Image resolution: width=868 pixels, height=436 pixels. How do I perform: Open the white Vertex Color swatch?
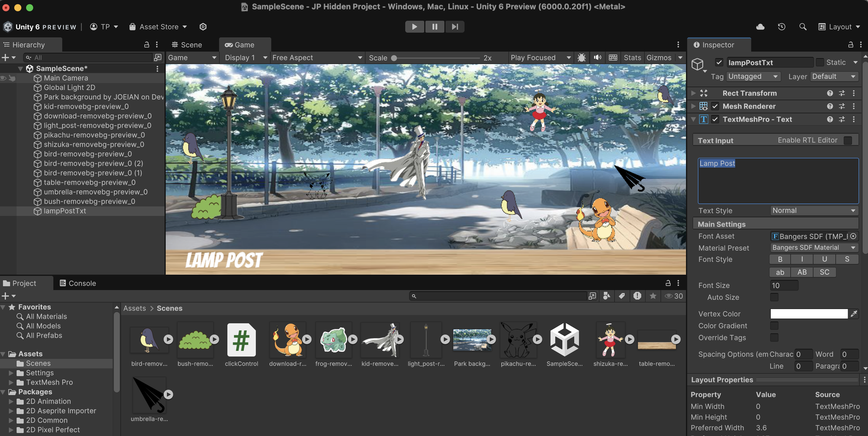pos(809,314)
